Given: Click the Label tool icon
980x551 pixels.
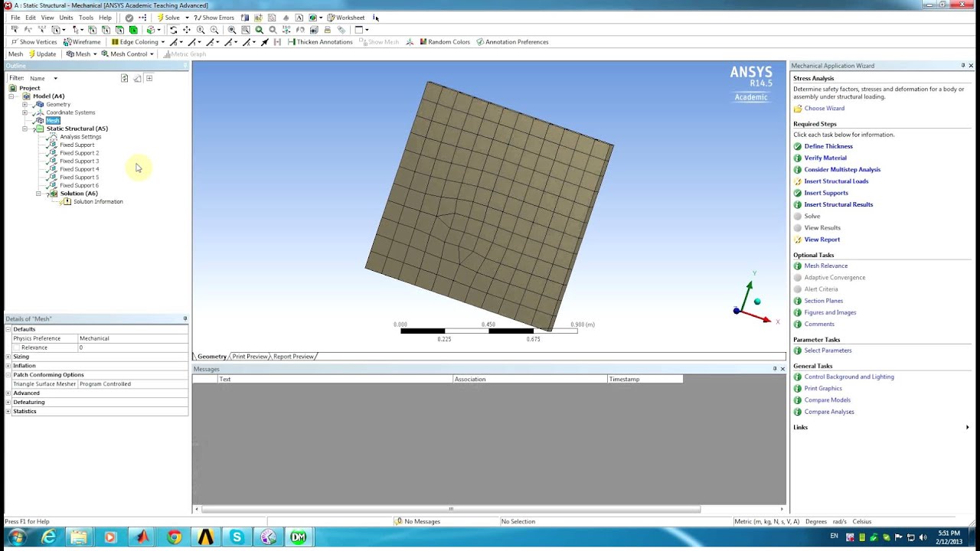Looking at the screenshot, I should click(x=15, y=30).
